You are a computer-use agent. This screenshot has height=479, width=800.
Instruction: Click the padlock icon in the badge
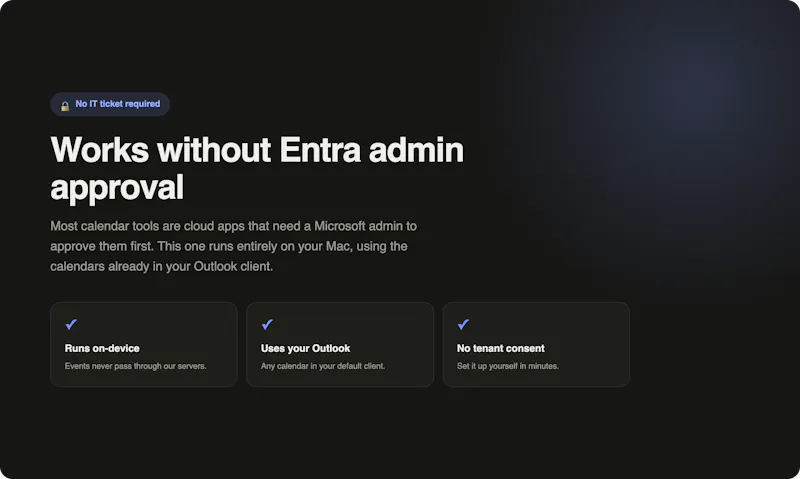[x=65, y=106]
